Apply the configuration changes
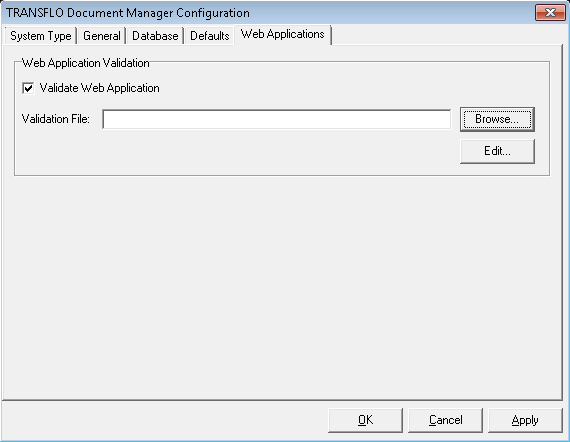The height and width of the screenshot is (442, 570). 525,420
